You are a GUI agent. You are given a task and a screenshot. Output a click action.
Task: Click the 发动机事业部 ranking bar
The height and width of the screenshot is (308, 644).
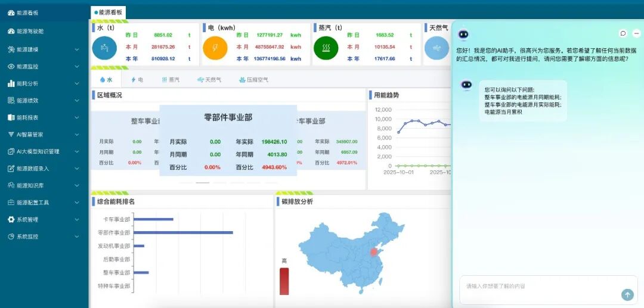(x=139, y=246)
